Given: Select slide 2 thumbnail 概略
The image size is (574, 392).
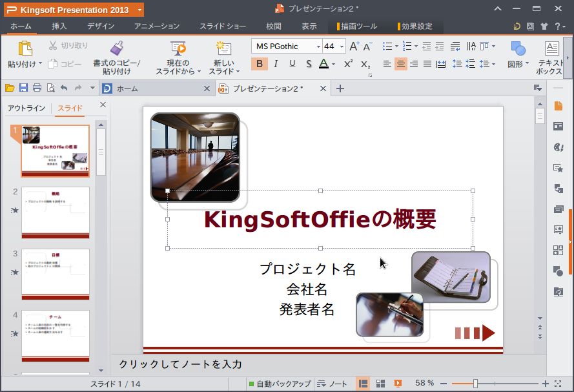Looking at the screenshot, I should pyautogui.click(x=56, y=212).
